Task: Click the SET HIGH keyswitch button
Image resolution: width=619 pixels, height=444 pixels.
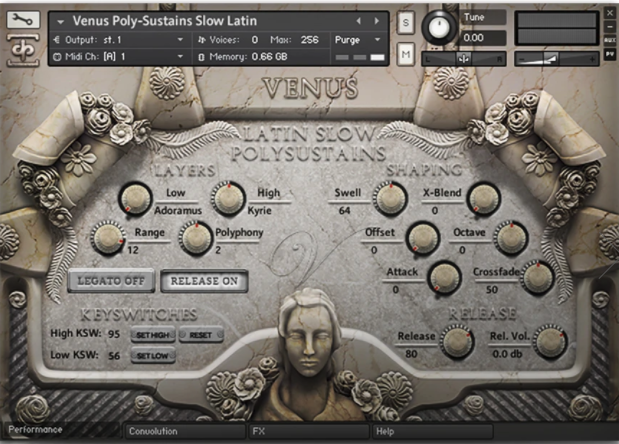Action: click(x=153, y=335)
